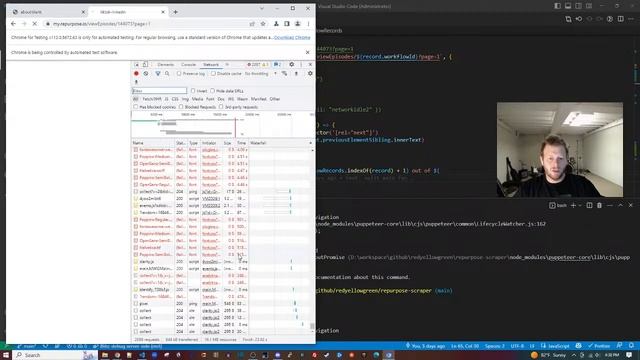Sort by Name column header

[153, 143]
